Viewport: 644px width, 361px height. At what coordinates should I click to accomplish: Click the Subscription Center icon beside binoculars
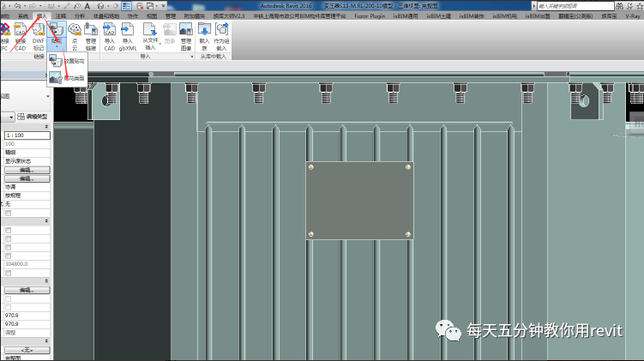629,6
